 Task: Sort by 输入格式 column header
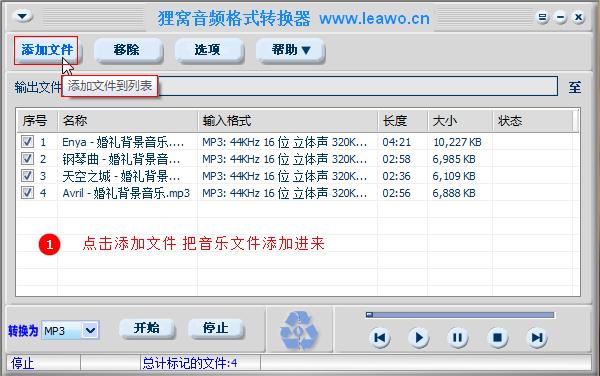287,121
